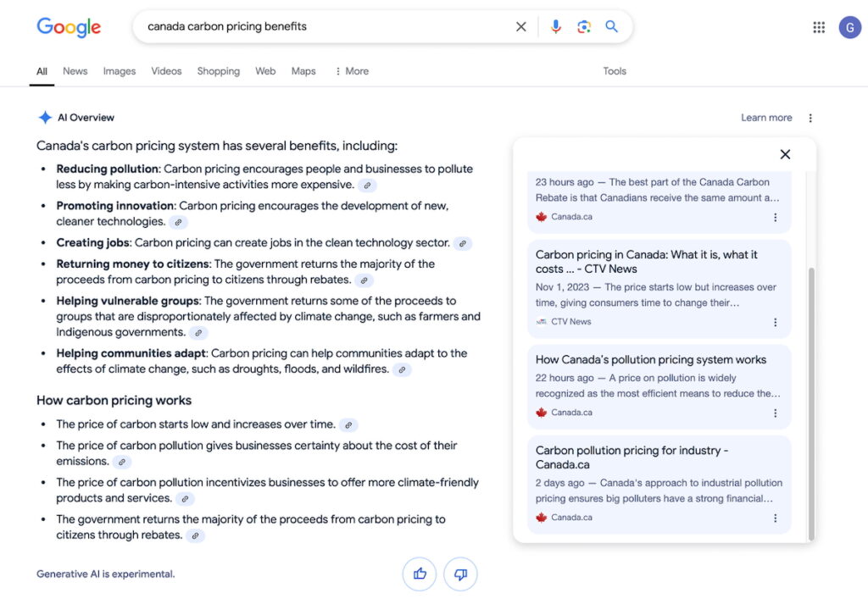
Task: Click the voice search microphone icon
Action: click(555, 27)
